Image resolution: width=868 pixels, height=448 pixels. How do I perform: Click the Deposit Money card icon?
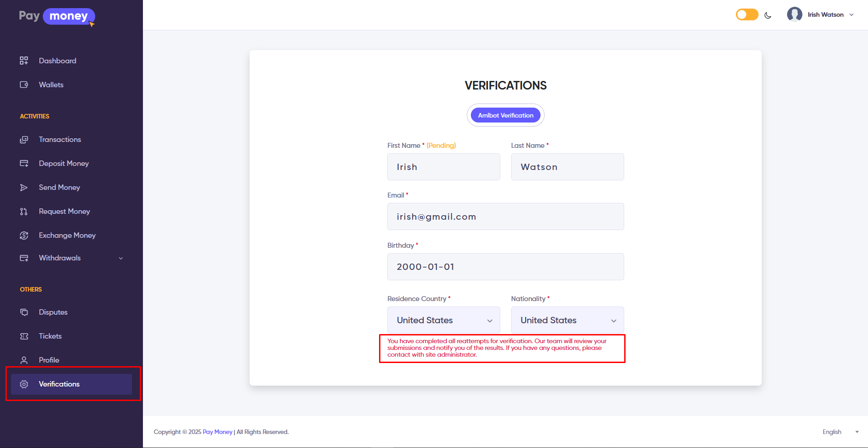pyautogui.click(x=24, y=164)
